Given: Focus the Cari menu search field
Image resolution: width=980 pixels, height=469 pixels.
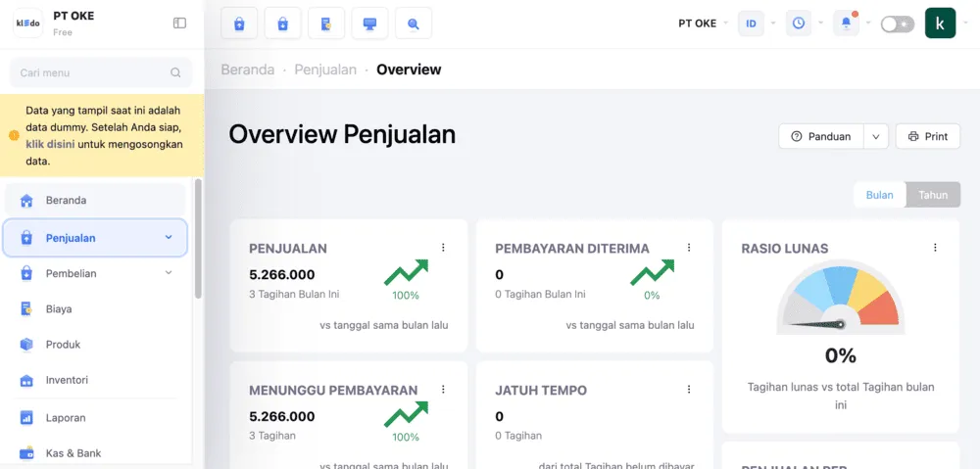Looking at the screenshot, I should pyautogui.click(x=101, y=72).
